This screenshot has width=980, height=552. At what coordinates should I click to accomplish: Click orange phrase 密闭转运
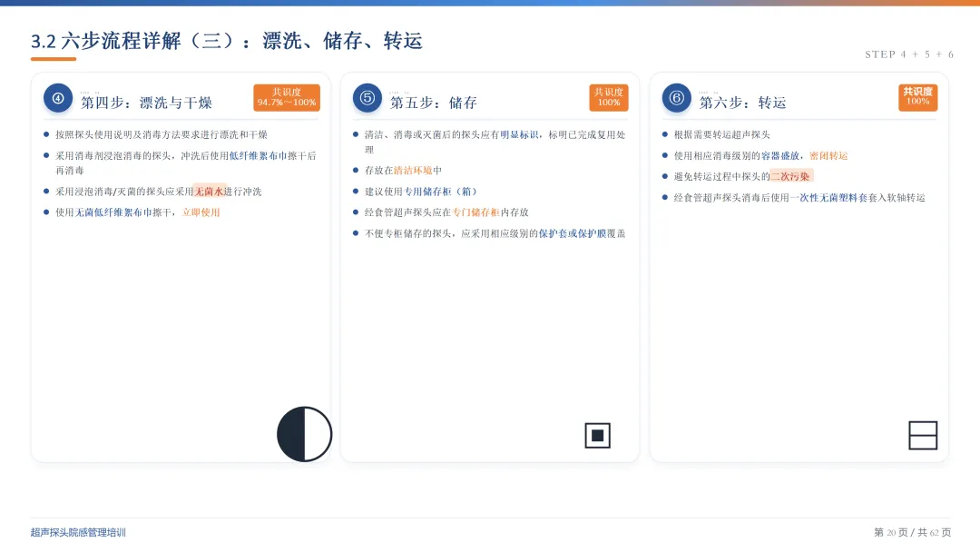click(828, 155)
